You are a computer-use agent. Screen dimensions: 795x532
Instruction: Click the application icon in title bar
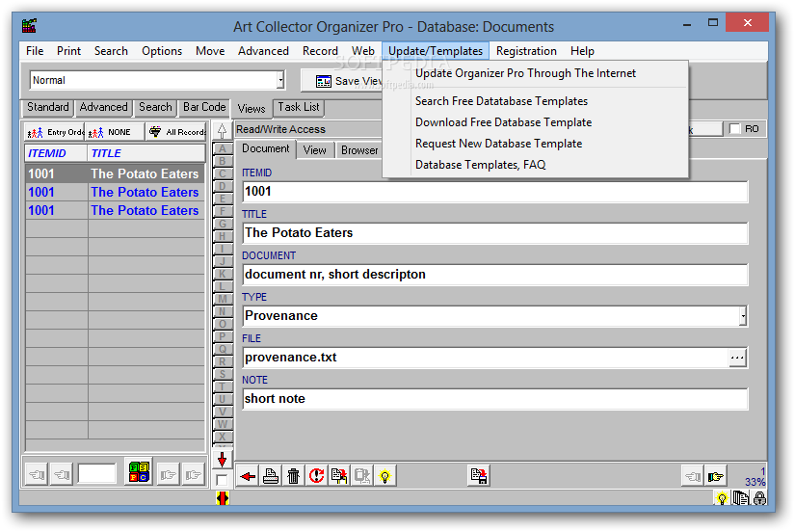click(x=29, y=25)
